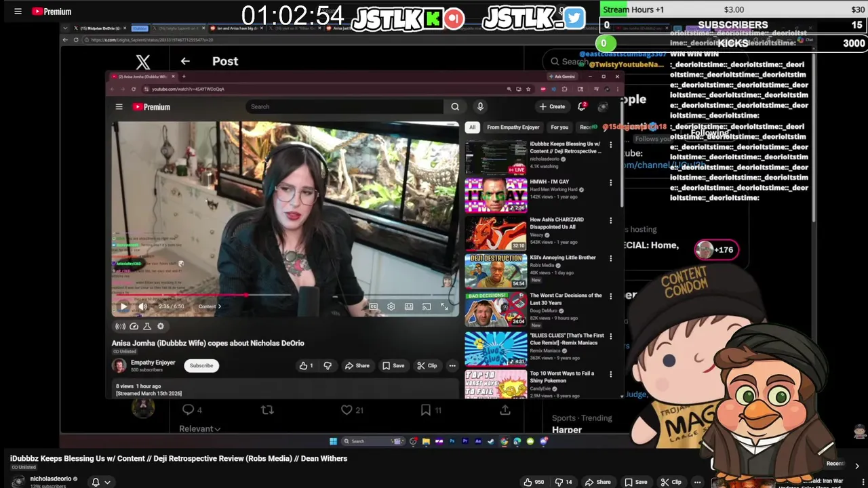Viewport: 868px width, 488px height.
Task: Expand the Content chapter chevron in player
Action: pyautogui.click(x=219, y=306)
